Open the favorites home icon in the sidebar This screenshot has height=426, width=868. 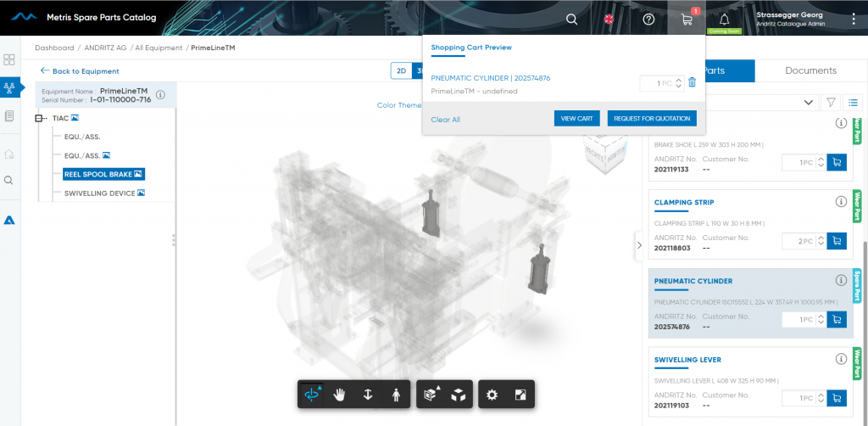click(x=9, y=154)
